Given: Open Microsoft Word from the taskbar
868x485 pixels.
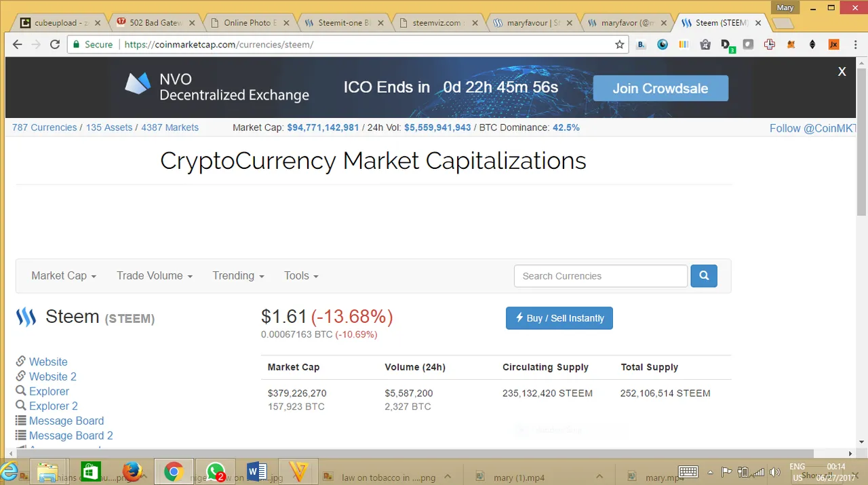Looking at the screenshot, I should 256,471.
